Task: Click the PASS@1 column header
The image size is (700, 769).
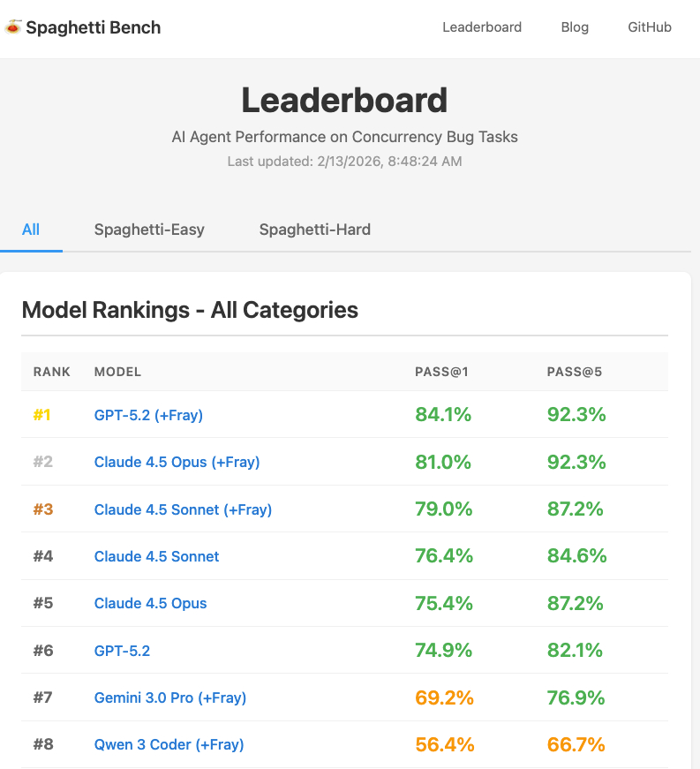Action: [x=441, y=372]
